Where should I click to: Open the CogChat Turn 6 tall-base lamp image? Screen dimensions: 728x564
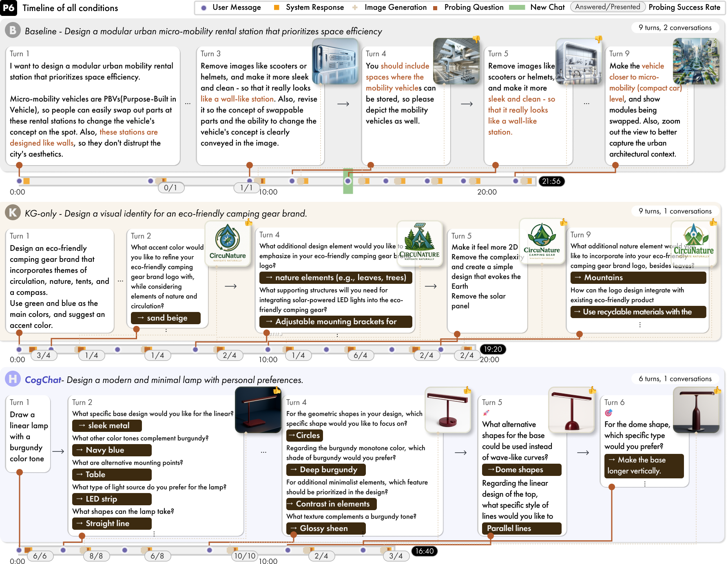click(696, 410)
